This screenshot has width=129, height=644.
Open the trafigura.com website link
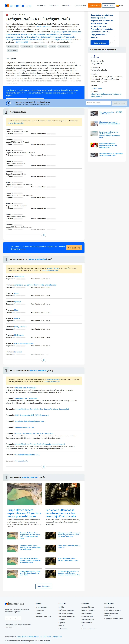point(106,95)
